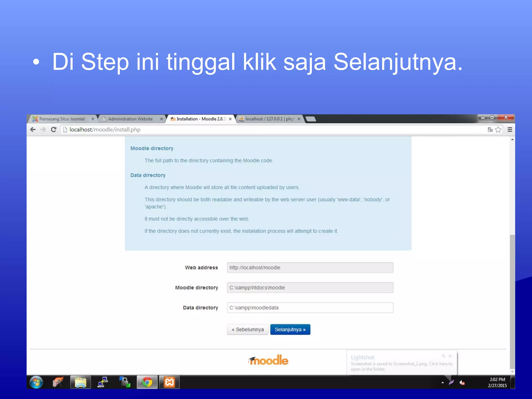Click the Data directory input field
532x399 pixels.
[x=310, y=308]
